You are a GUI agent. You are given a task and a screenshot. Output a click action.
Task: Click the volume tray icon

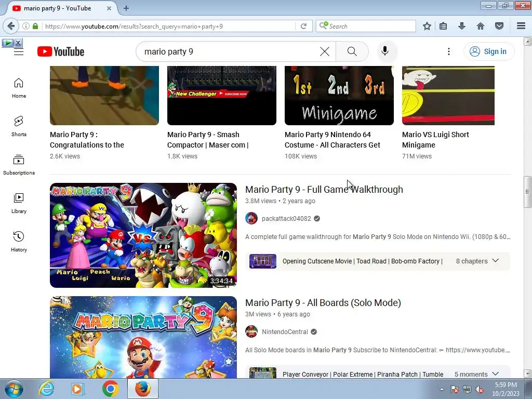point(480,389)
